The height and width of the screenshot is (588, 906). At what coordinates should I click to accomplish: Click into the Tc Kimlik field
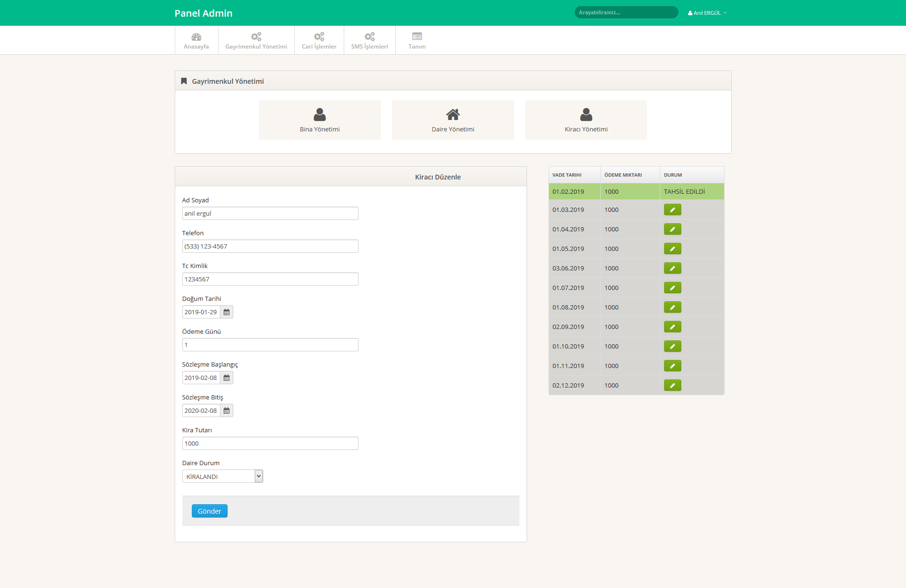coord(270,279)
